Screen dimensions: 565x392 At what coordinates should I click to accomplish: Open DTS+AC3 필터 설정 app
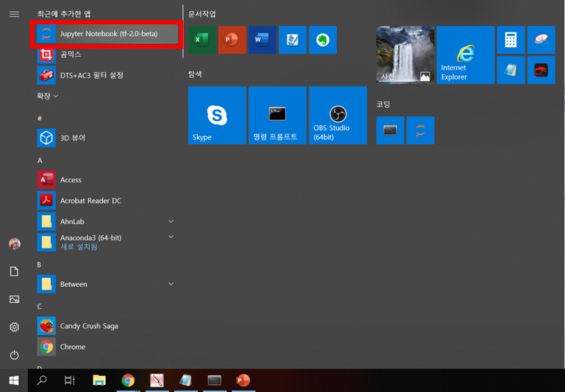[x=107, y=75]
